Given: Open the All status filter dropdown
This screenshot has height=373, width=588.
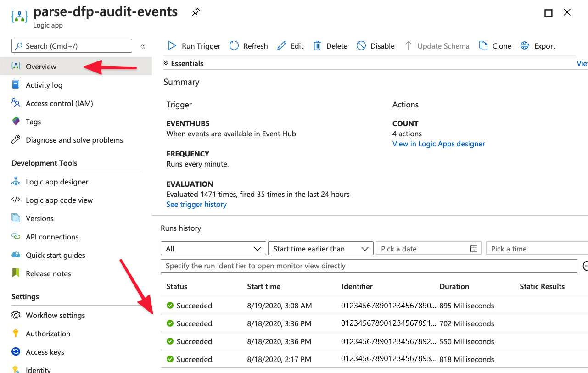Looking at the screenshot, I should pyautogui.click(x=213, y=248).
